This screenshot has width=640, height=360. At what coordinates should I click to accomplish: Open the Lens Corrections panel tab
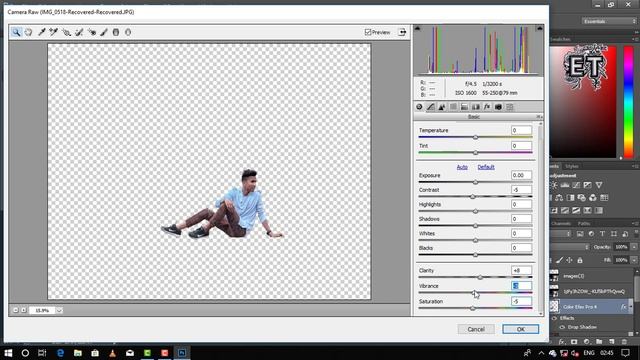(476, 107)
